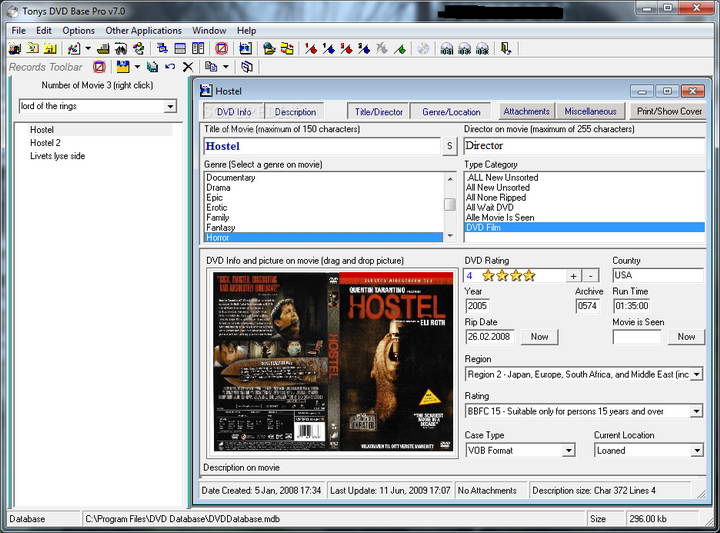Screen dimensions: 720x533
Task: Click the red prohibited icon in main toolbar
Action: (222, 48)
